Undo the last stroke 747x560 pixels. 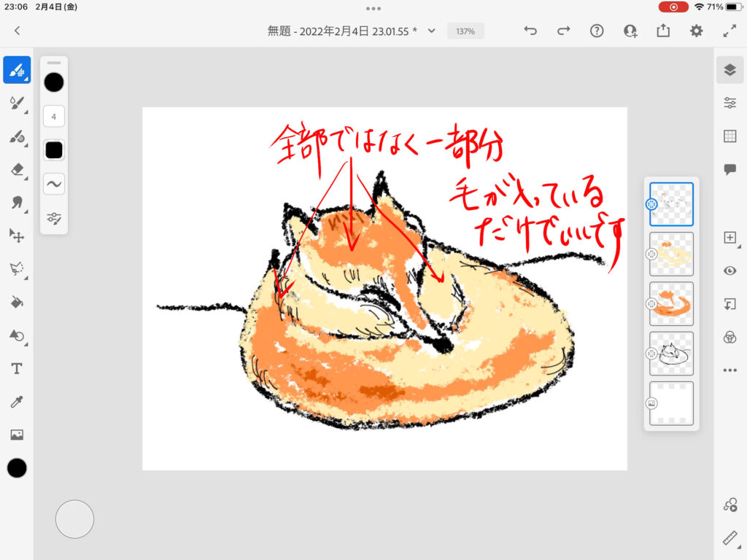click(530, 31)
